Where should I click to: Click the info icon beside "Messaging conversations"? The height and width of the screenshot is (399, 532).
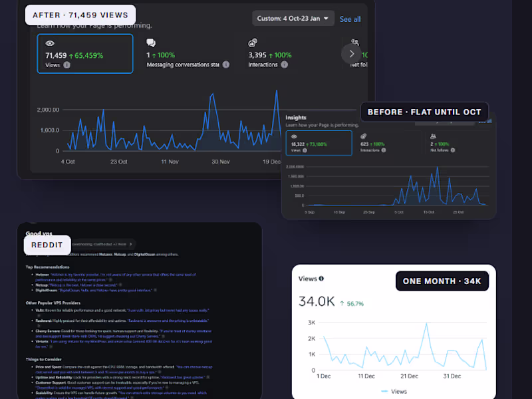coord(226,65)
